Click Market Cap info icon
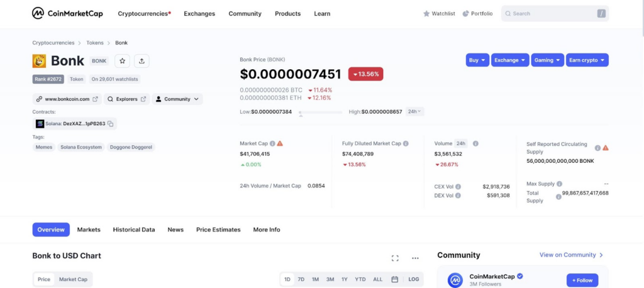 click(x=272, y=144)
